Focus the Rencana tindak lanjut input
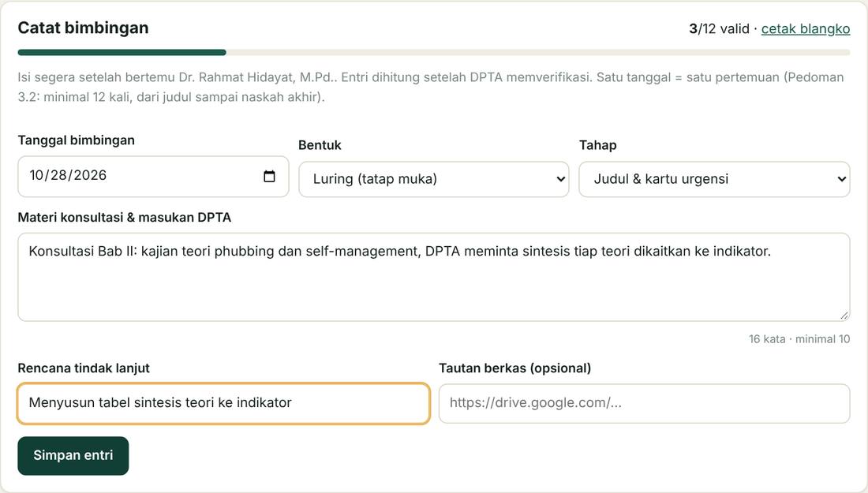This screenshot has height=493, width=868. (223, 403)
